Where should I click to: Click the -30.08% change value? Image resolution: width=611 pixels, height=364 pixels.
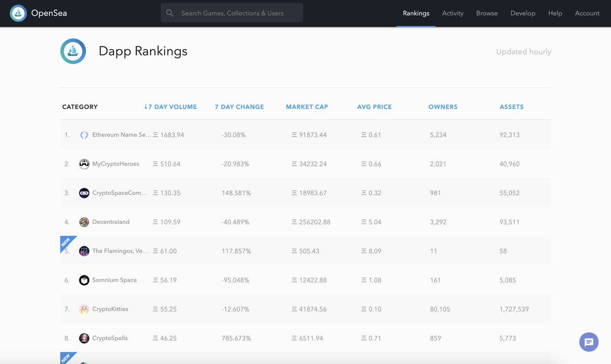point(234,135)
